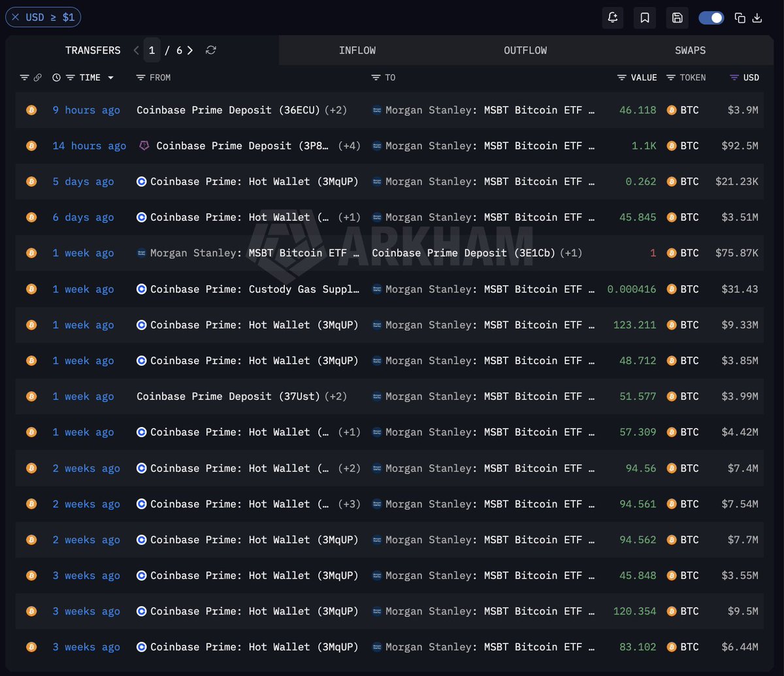Go to the next transfers page
Image resolution: width=784 pixels, height=676 pixels.
pos(190,50)
